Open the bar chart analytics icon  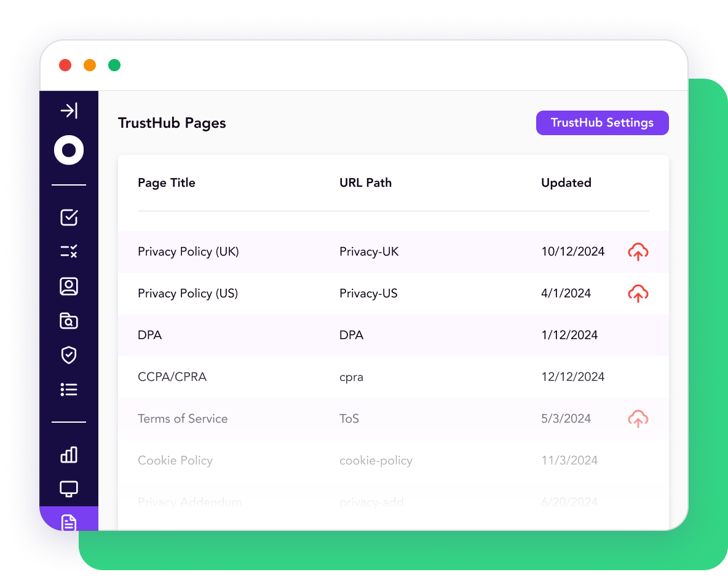[69, 455]
